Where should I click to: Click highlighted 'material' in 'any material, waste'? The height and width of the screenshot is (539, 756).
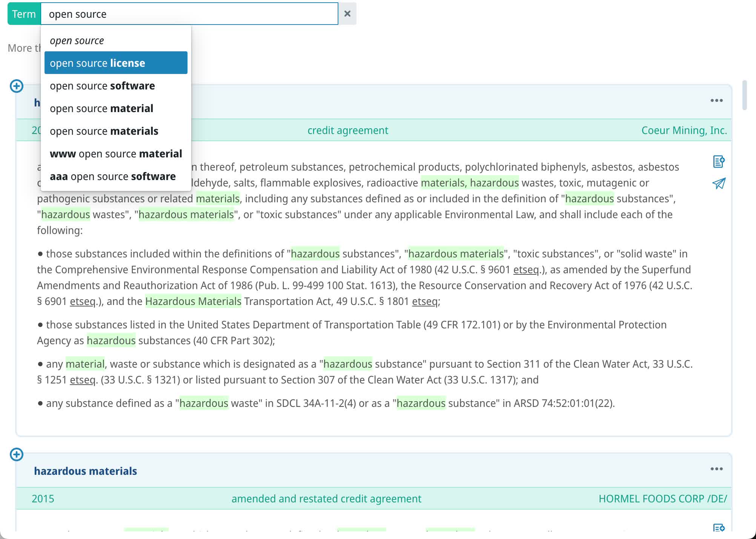(85, 364)
